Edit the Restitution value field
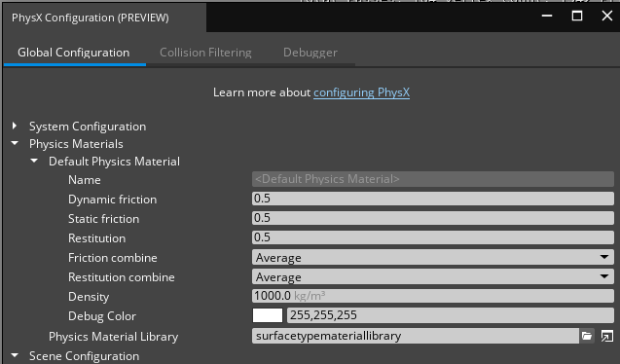This screenshot has width=620, height=364. point(433,237)
